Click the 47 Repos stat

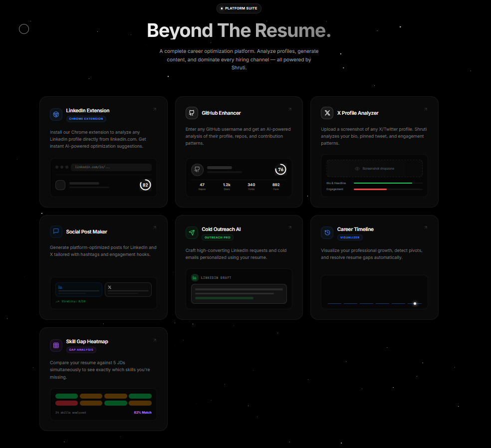coord(202,187)
